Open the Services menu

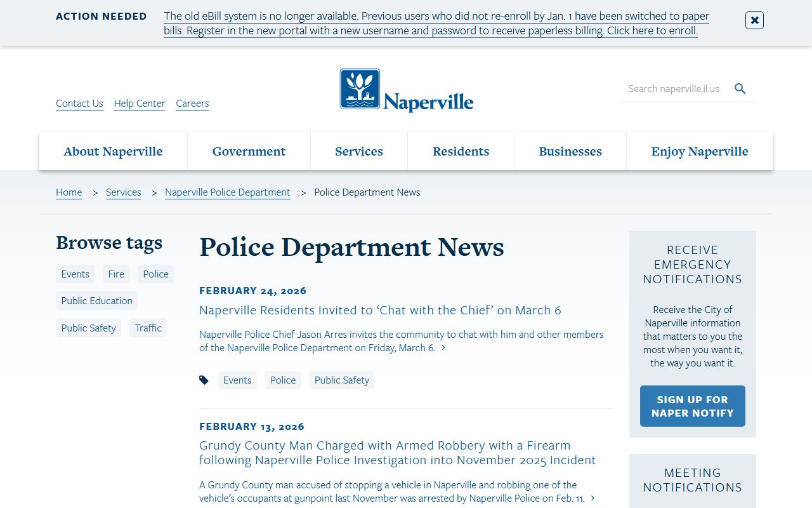(x=359, y=151)
